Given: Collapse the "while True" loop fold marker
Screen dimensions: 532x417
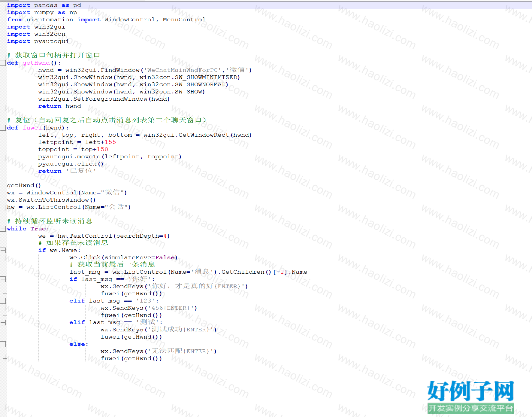Looking at the screenshot, I should tap(3, 229).
